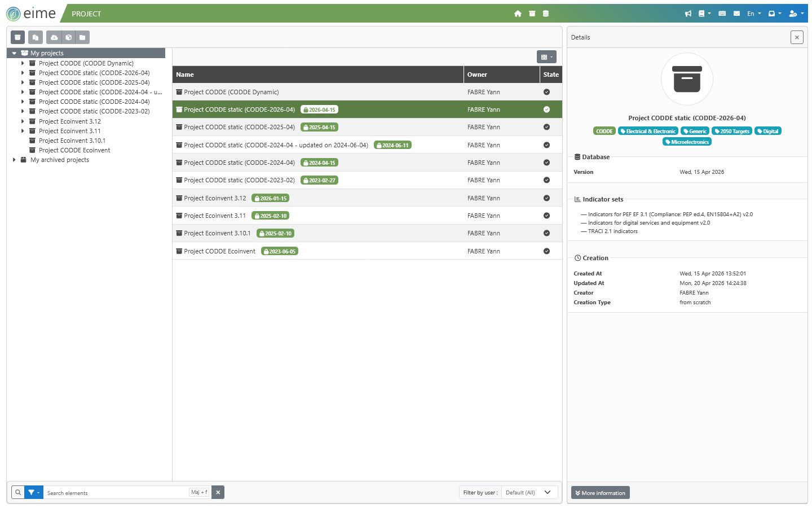Screen dimensions: 812x508
Task: Open projects via header archive-box icon
Action: pos(532,14)
